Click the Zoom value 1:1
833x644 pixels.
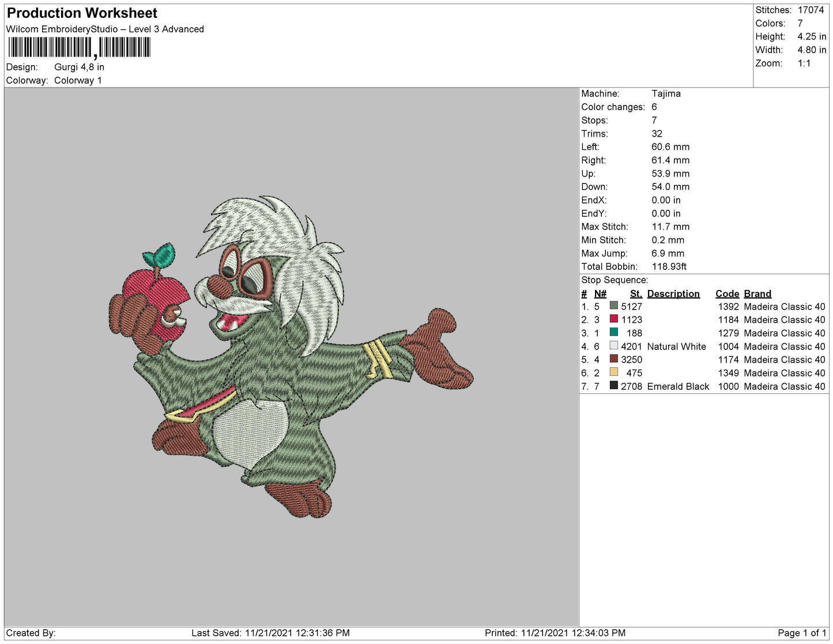804,63
